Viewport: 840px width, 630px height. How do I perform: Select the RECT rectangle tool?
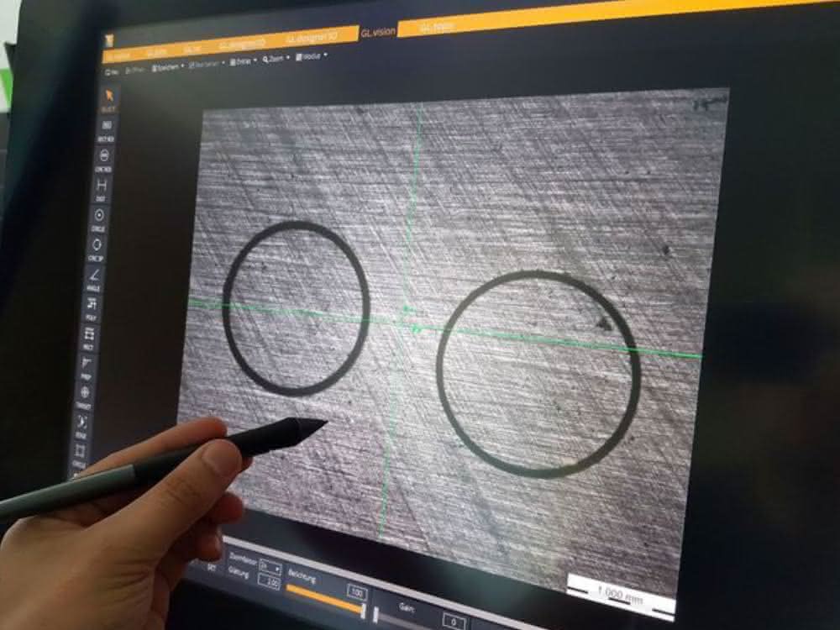point(89,338)
